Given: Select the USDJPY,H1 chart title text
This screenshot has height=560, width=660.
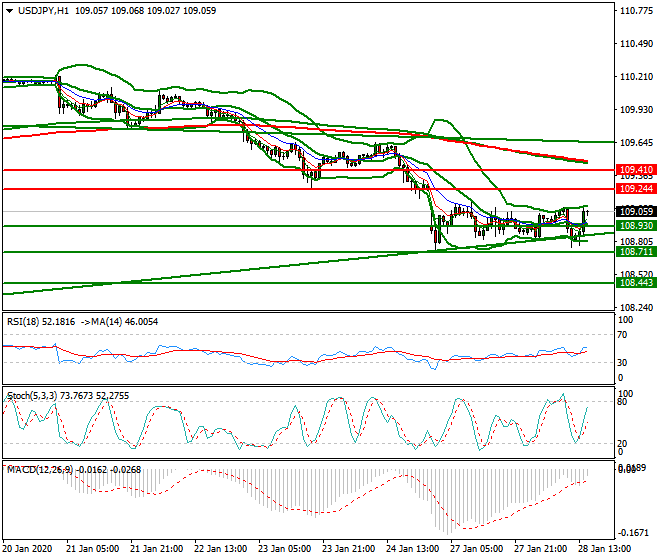Looking at the screenshot, I should 43,11.
